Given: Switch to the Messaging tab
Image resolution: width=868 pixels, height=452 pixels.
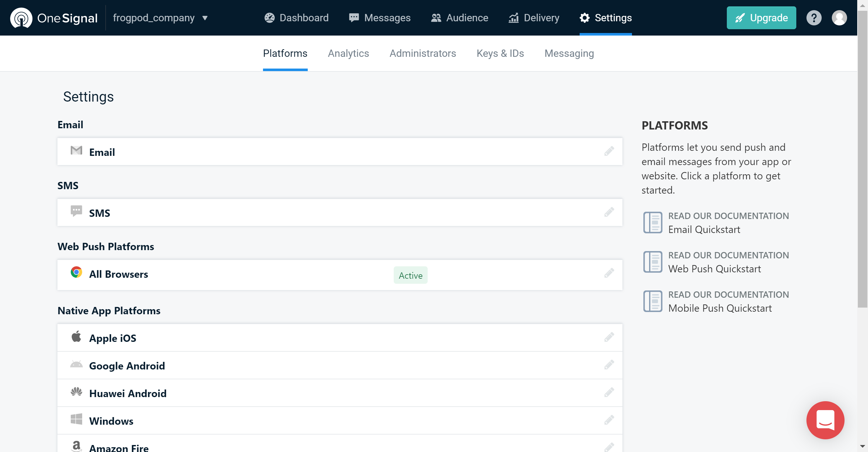Looking at the screenshot, I should pyautogui.click(x=569, y=53).
